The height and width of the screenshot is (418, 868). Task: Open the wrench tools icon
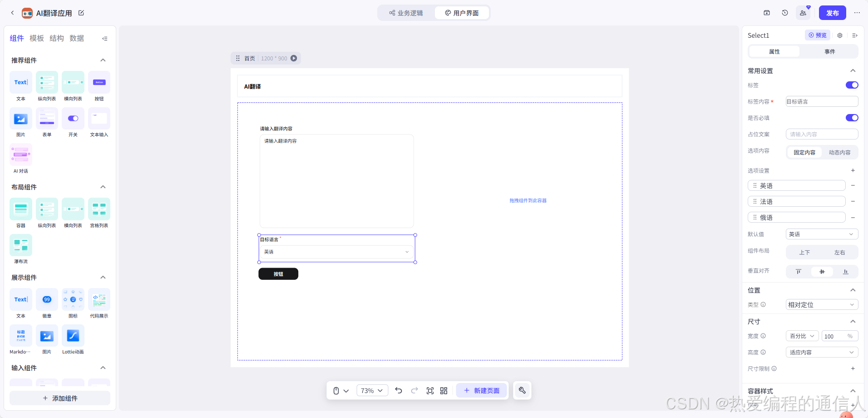coord(522,390)
